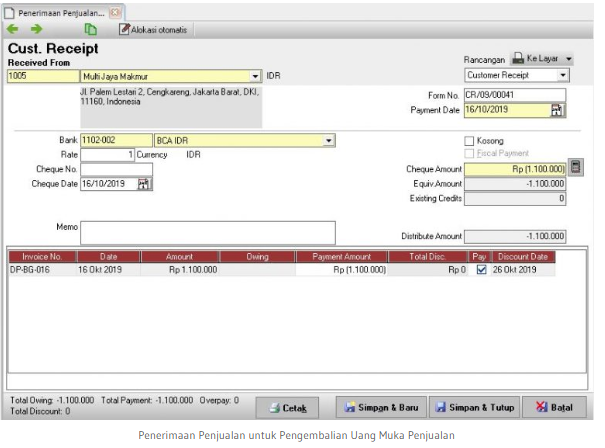605x448 pixels.
Task: Expand the Customer Receipt template dropdown
Action: (563, 75)
